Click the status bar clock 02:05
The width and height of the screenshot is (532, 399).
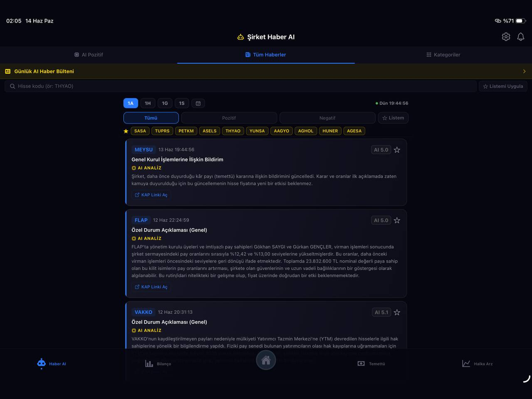coord(14,21)
